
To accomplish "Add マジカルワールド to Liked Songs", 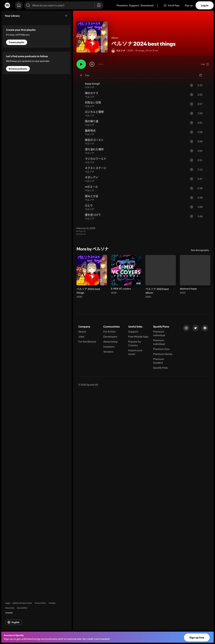I will coord(191,160).
